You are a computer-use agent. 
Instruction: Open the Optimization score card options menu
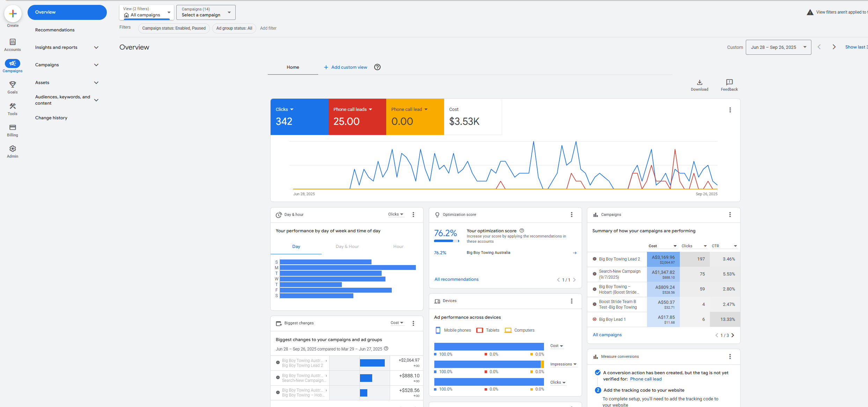tap(572, 214)
